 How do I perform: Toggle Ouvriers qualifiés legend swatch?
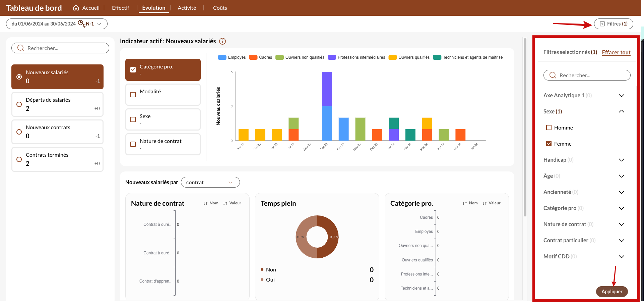[393, 57]
